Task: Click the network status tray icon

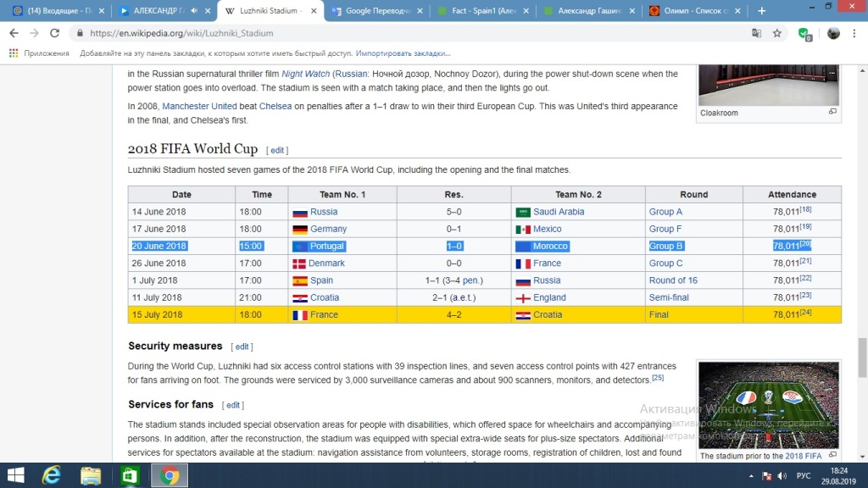Action: [766, 476]
